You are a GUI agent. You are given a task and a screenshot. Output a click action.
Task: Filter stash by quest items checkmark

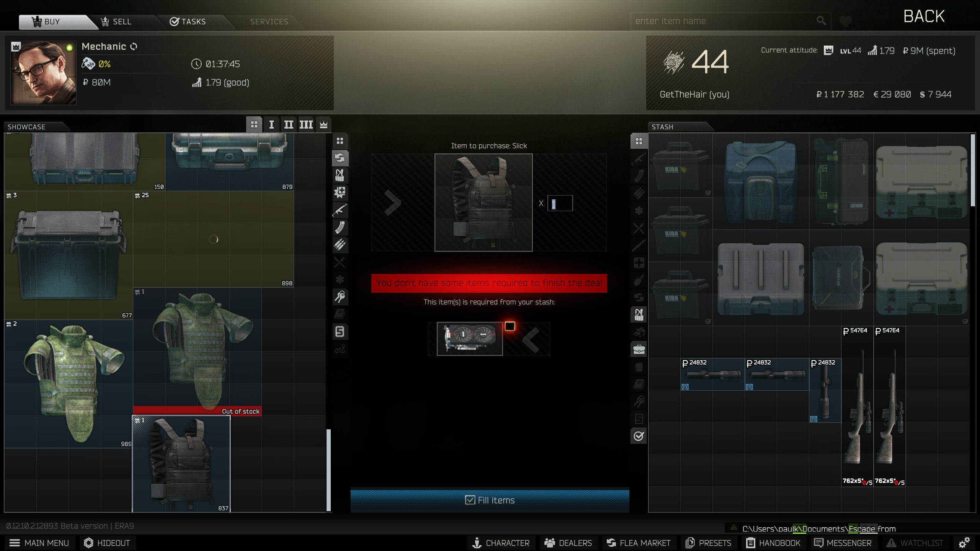pos(639,436)
